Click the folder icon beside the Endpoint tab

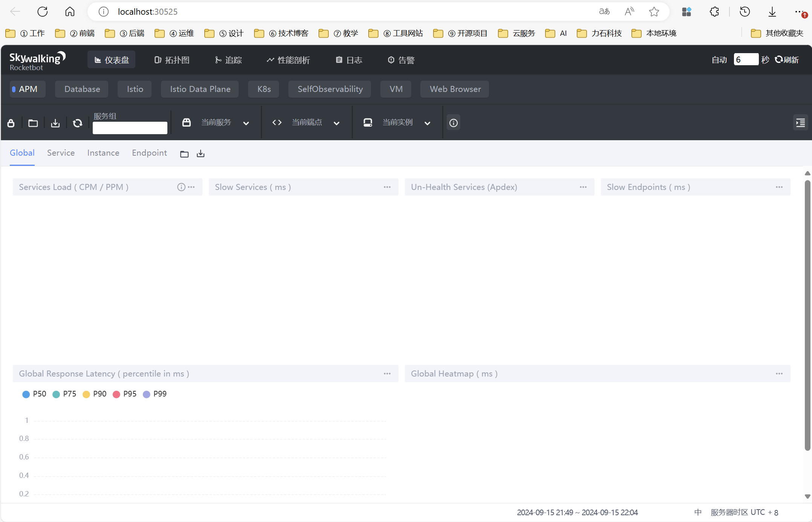click(x=184, y=153)
